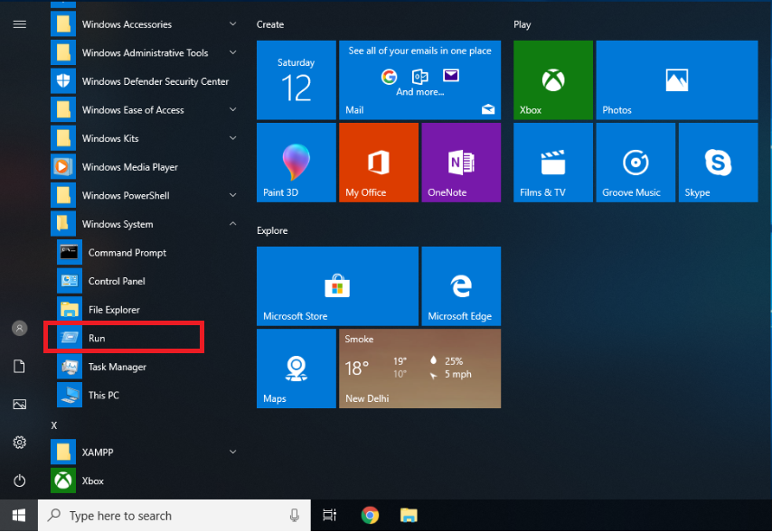Open the green Xbox tile

(553, 80)
